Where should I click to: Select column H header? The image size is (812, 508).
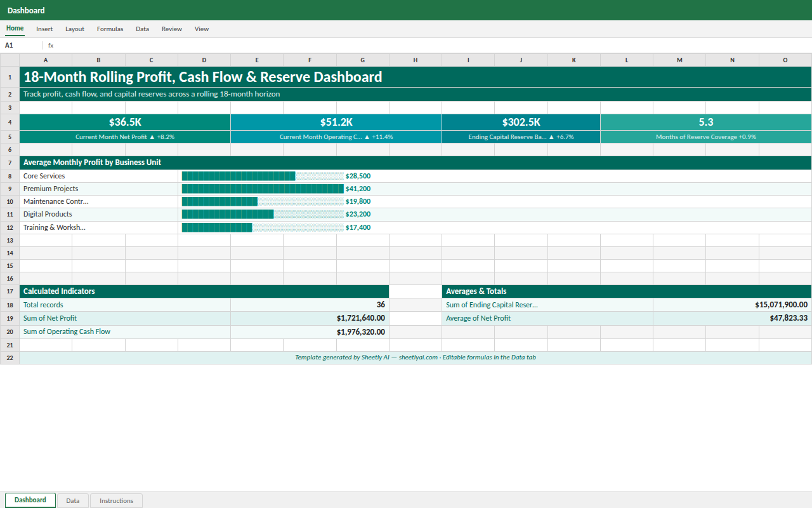[x=416, y=60]
